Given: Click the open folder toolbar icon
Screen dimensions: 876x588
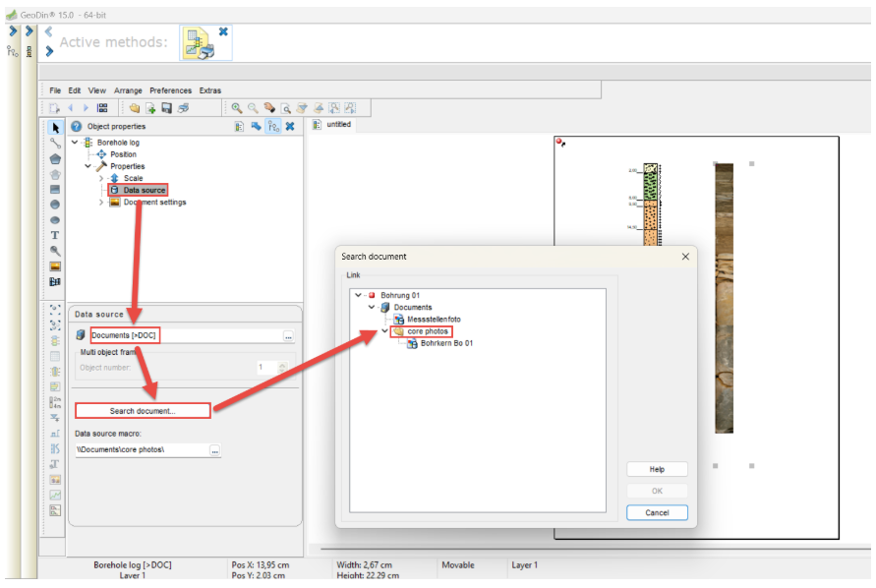Looking at the screenshot, I should coord(134,108).
